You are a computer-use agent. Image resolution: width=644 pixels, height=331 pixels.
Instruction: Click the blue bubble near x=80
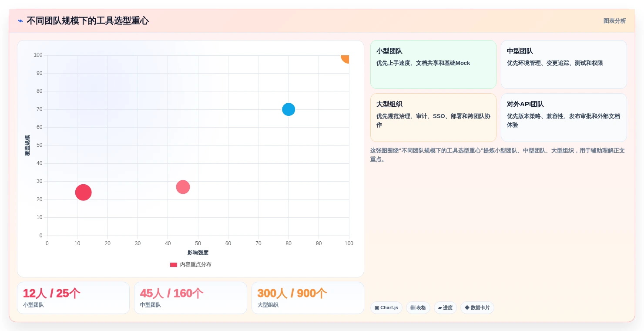click(x=288, y=109)
